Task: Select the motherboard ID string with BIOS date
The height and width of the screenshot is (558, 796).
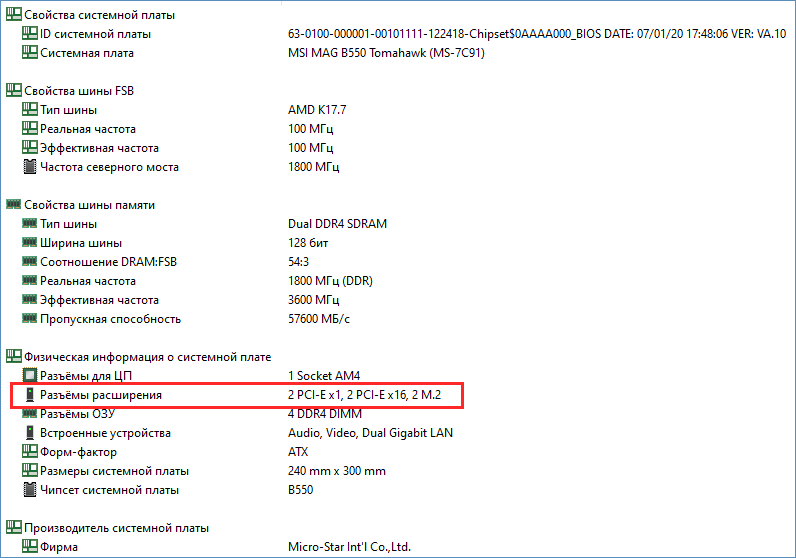Action: tap(537, 34)
